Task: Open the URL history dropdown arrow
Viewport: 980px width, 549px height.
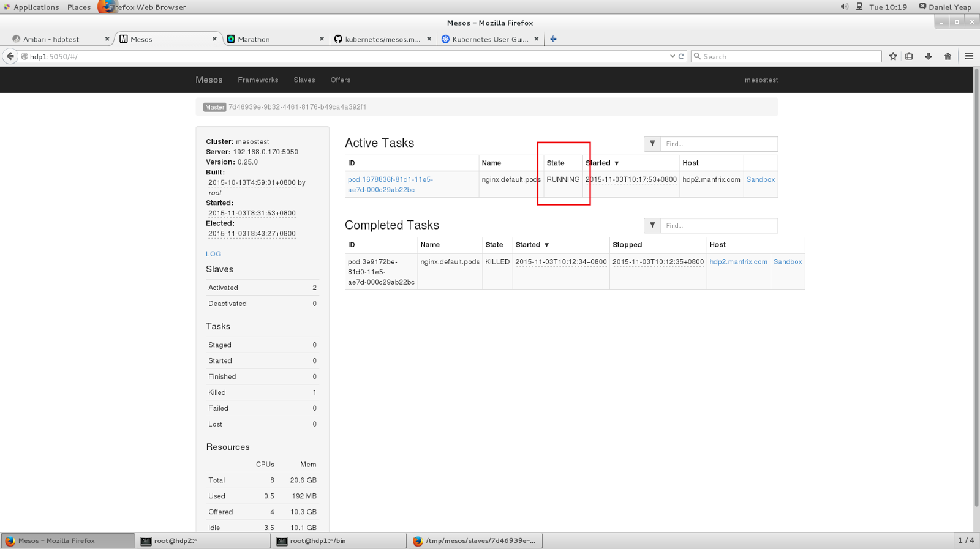Action: [x=673, y=56]
